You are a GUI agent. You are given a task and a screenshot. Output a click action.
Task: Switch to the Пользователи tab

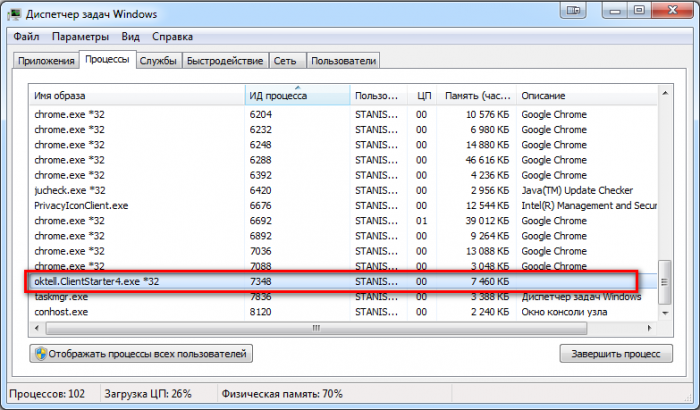pos(343,61)
